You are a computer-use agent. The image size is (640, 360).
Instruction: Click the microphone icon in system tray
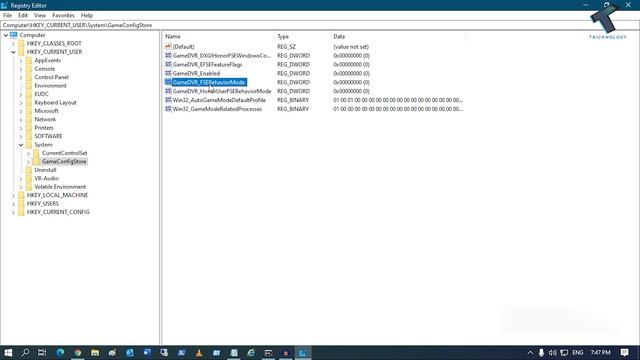coord(541,353)
